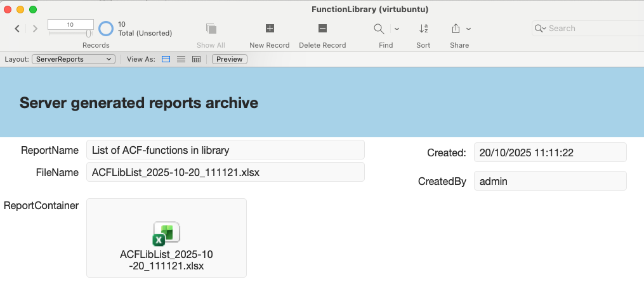
Task: Click the FileName field
Action: (x=225, y=172)
